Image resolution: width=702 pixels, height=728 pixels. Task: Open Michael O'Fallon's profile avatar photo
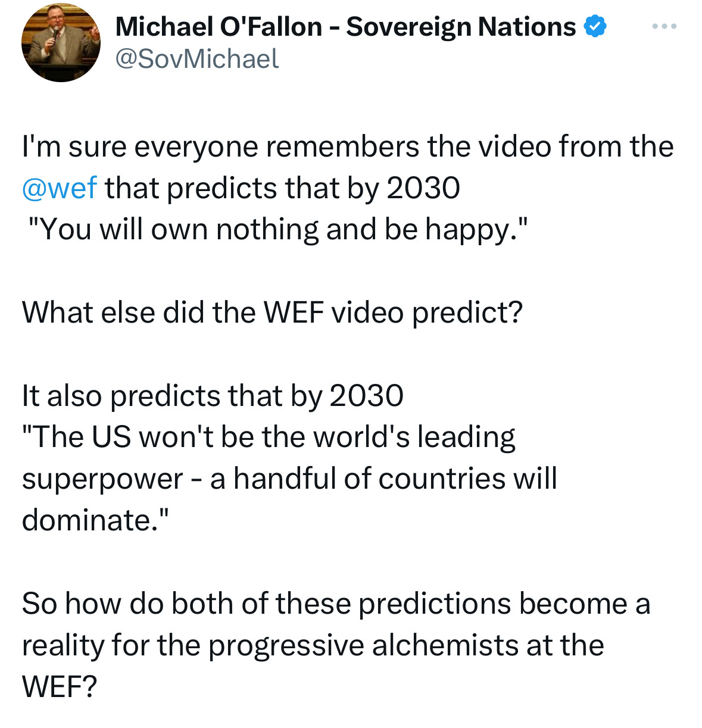(x=61, y=43)
